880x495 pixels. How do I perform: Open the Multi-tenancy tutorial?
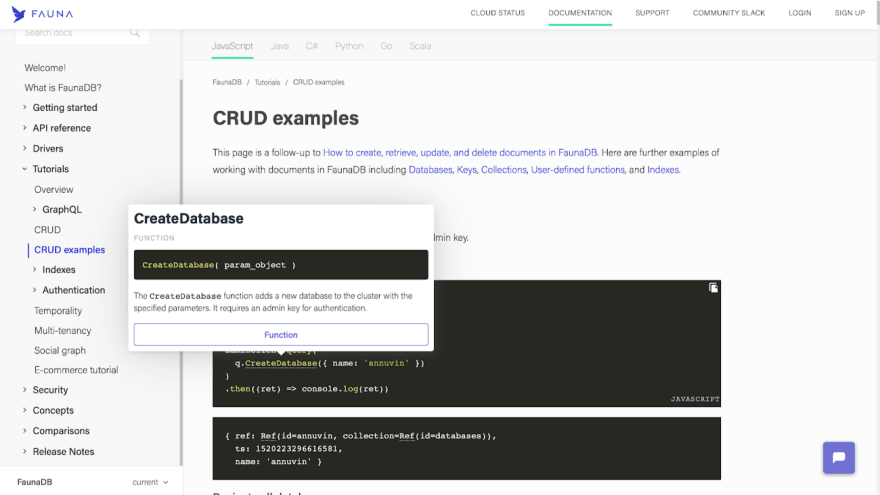[x=62, y=331]
